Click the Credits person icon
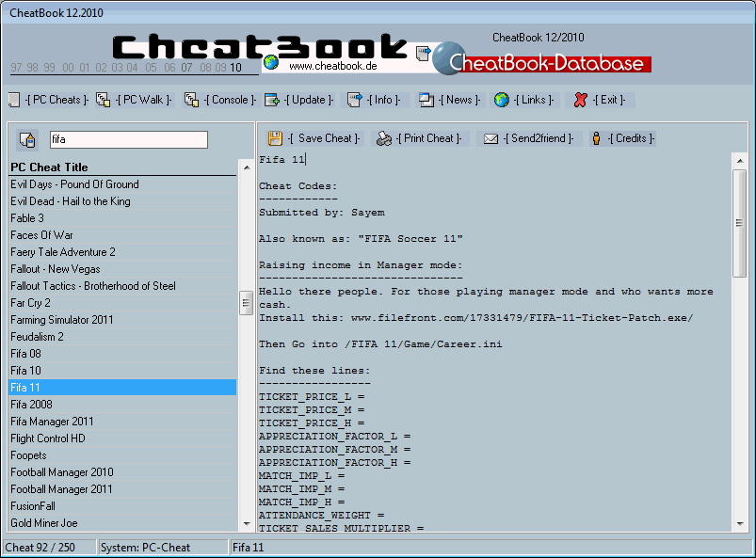 pos(596,138)
